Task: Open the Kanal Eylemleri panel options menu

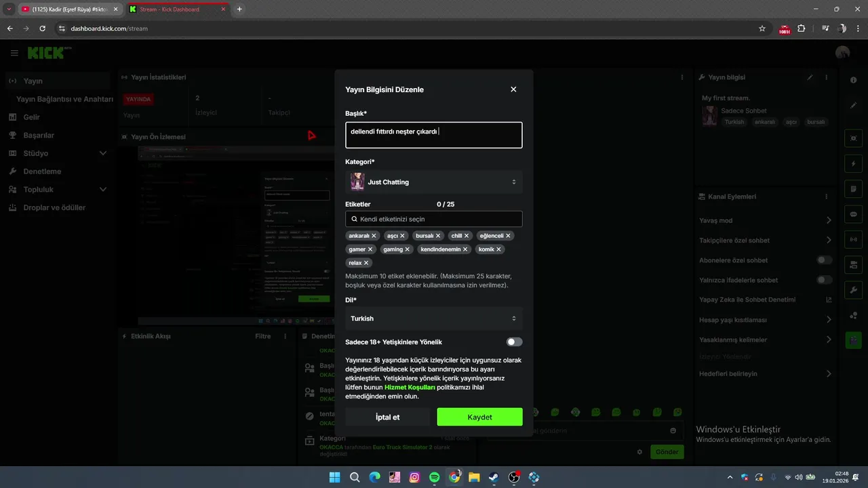Action: [827, 197]
